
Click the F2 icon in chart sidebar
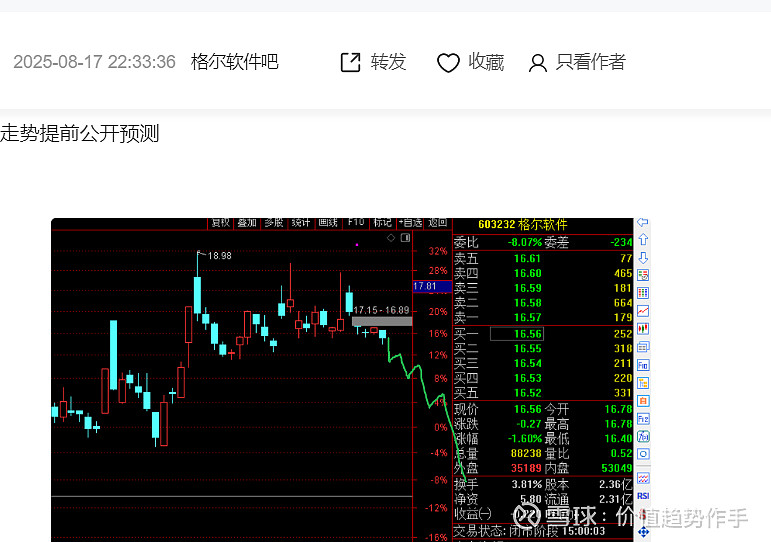click(643, 419)
